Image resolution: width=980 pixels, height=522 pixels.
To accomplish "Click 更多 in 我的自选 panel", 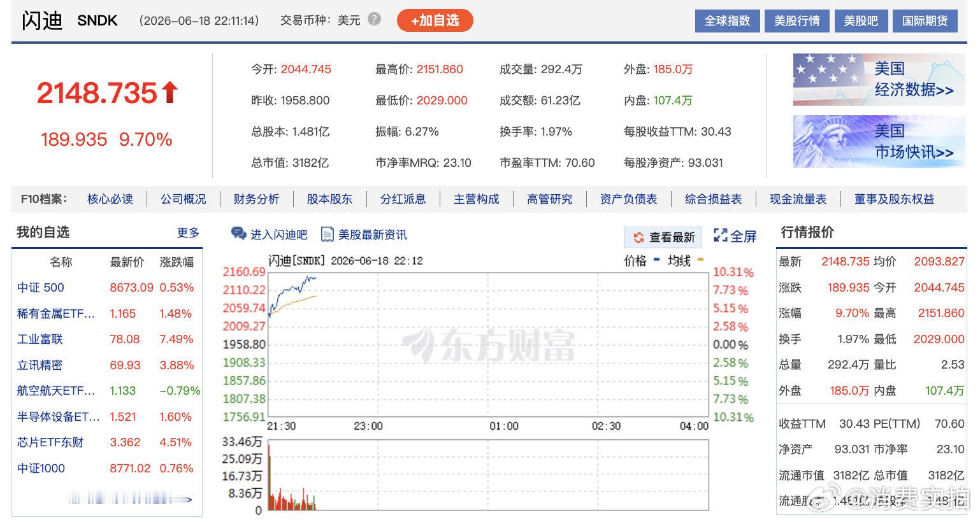I will [x=188, y=232].
